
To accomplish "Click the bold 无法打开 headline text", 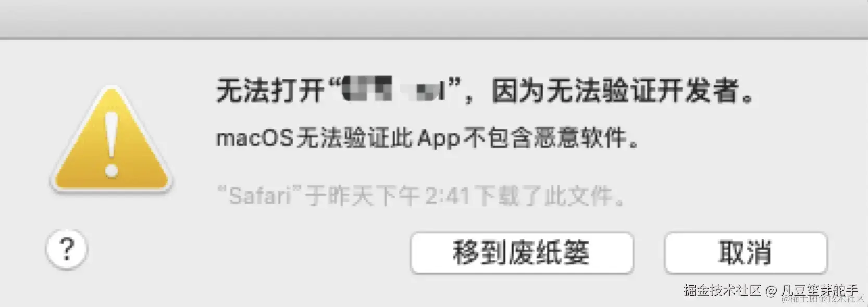I will [x=270, y=92].
